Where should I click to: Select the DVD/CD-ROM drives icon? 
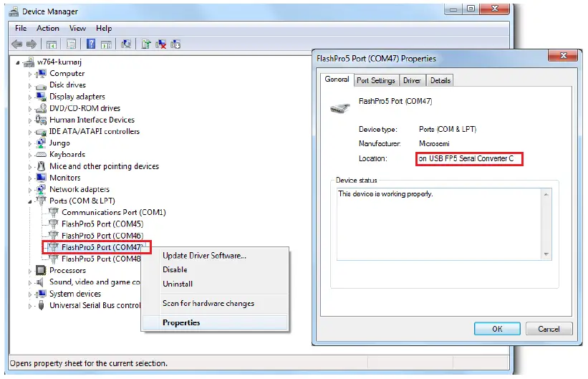41,108
